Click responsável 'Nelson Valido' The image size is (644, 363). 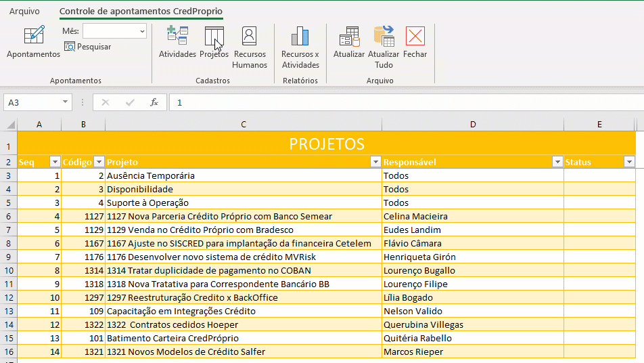point(473,312)
